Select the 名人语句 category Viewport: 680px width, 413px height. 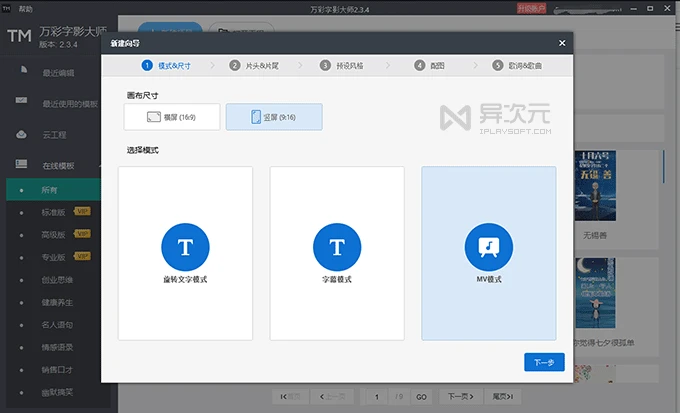click(57, 324)
